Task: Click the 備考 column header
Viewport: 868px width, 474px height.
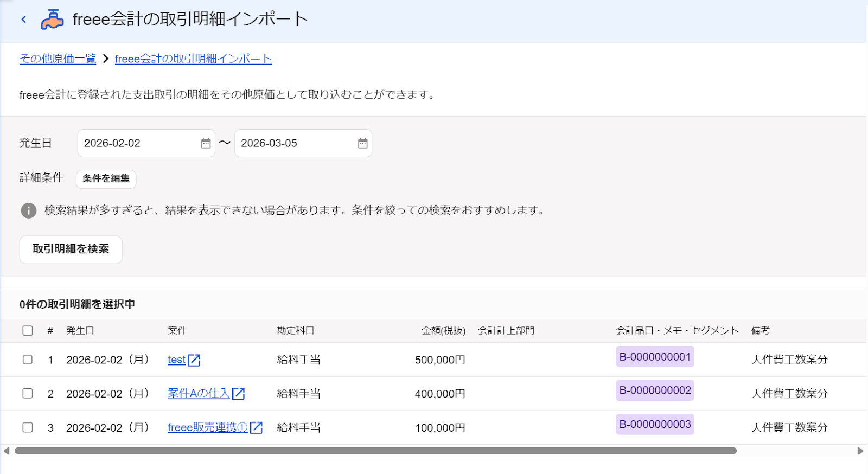Action: click(x=761, y=331)
